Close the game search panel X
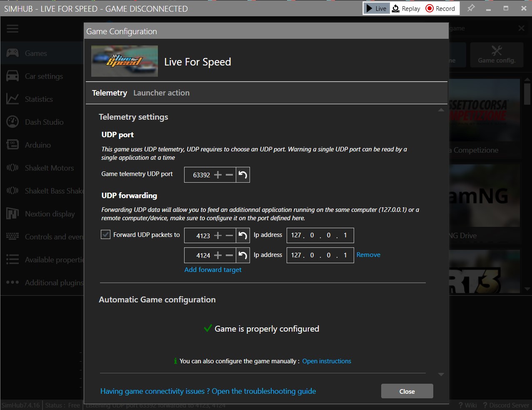 pyautogui.click(x=521, y=28)
